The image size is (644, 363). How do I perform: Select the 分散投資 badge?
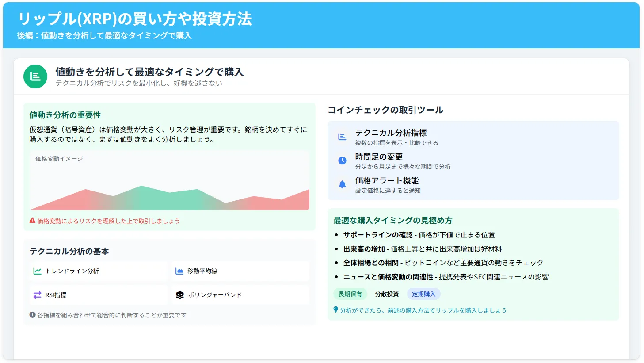388,294
